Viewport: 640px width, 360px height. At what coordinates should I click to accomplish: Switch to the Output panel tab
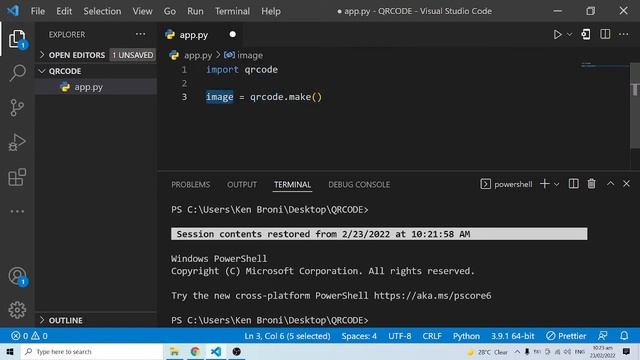(242, 184)
